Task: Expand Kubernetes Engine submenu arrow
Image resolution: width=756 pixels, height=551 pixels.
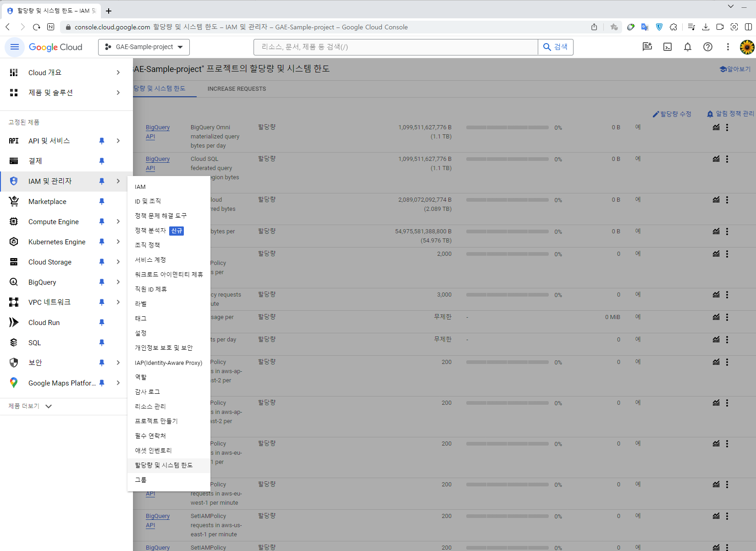Action: 118,242
